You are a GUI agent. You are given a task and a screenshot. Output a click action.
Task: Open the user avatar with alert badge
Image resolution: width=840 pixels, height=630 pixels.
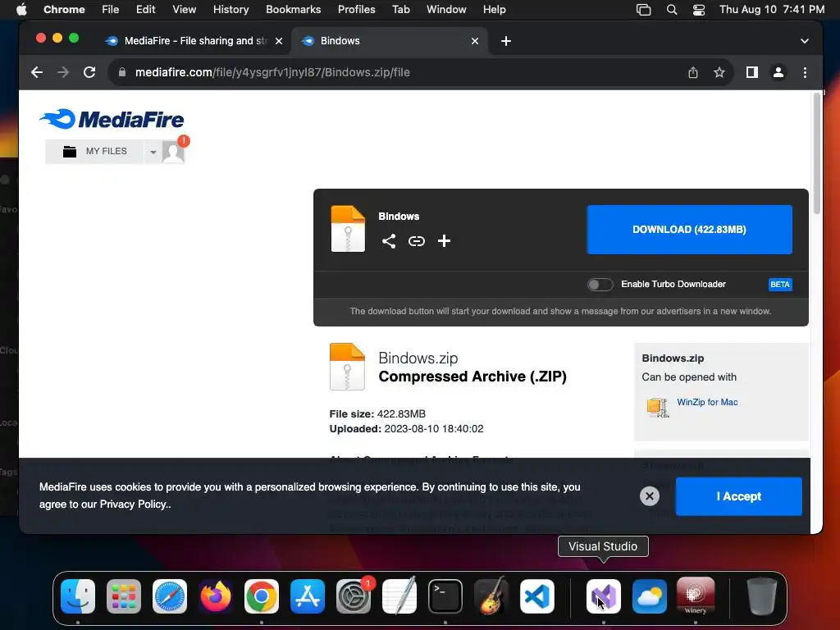coord(173,152)
